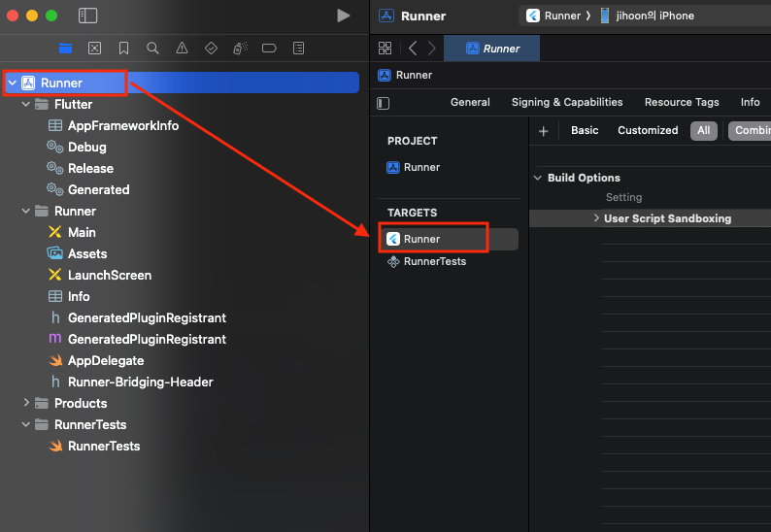Open GeneratedPluginRegistrant header file
The width and height of the screenshot is (771, 532).
coord(147,318)
